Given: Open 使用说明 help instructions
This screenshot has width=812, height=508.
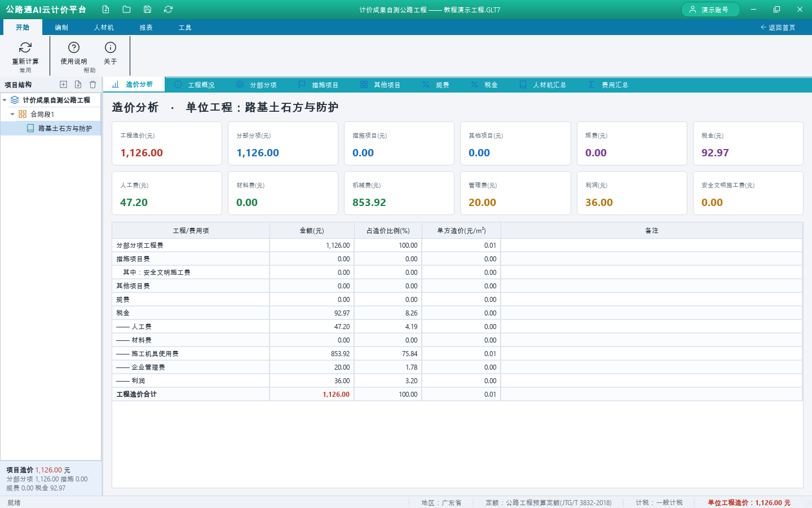Looking at the screenshot, I should (x=74, y=53).
